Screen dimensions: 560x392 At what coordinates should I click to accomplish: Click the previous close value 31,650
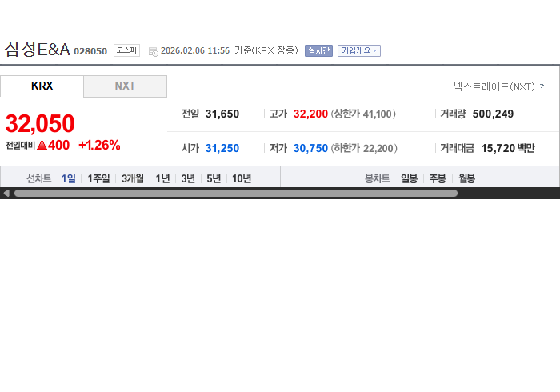tap(222, 114)
